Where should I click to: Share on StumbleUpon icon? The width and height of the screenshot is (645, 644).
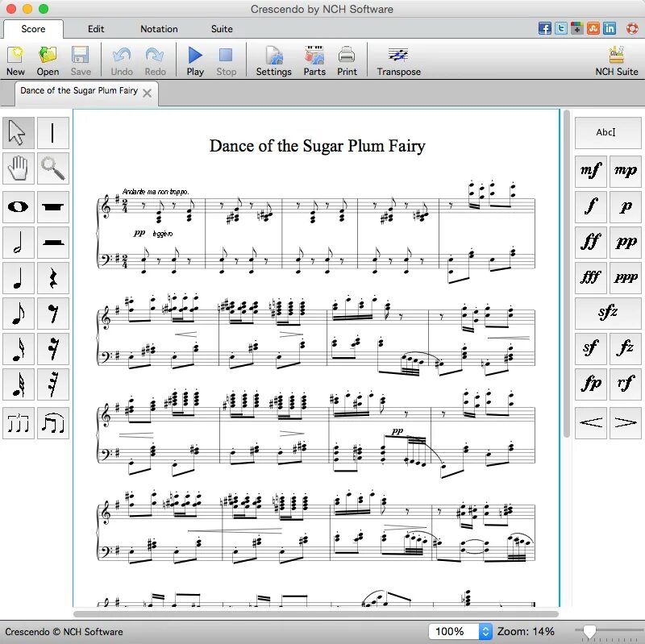click(593, 28)
